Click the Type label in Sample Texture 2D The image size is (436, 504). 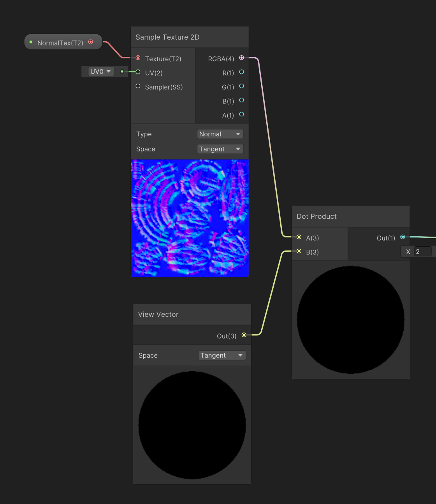144,134
